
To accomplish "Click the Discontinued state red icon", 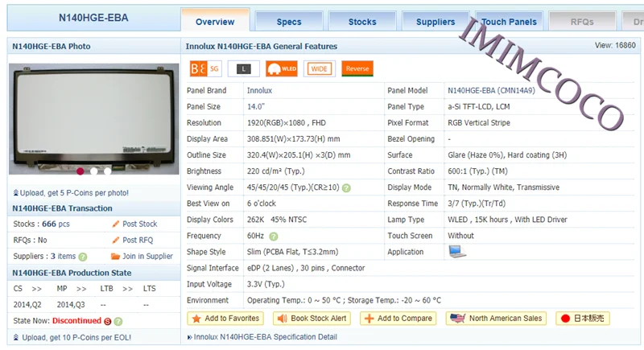I will (x=108, y=321).
